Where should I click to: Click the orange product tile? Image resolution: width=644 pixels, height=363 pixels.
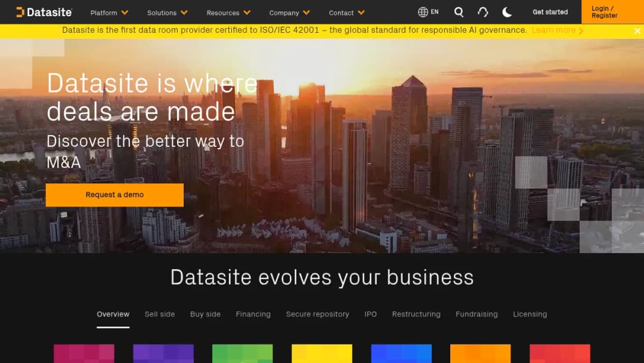click(481, 353)
